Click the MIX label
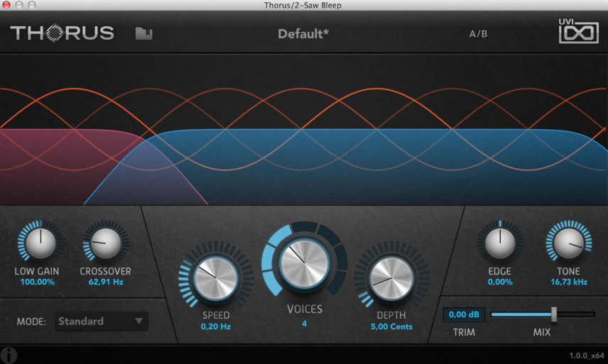The image size is (608, 364). pyautogui.click(x=542, y=332)
